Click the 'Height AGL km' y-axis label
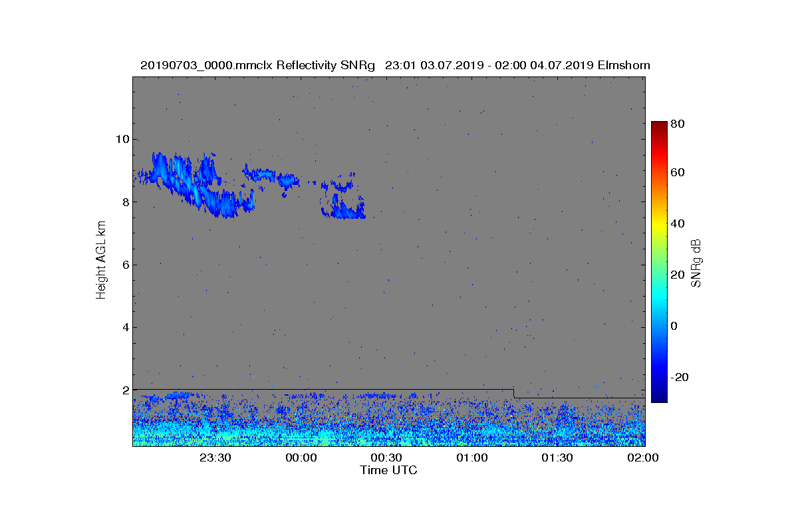 tap(101, 261)
